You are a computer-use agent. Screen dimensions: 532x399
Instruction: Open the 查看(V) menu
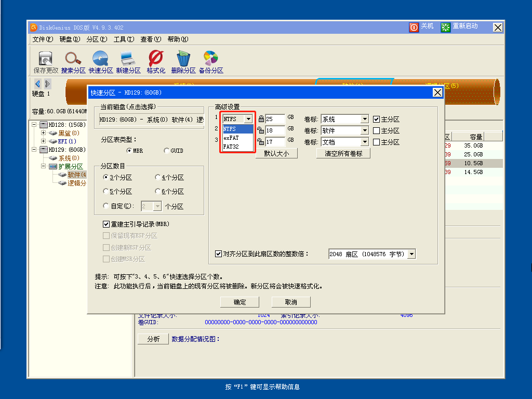(151, 39)
